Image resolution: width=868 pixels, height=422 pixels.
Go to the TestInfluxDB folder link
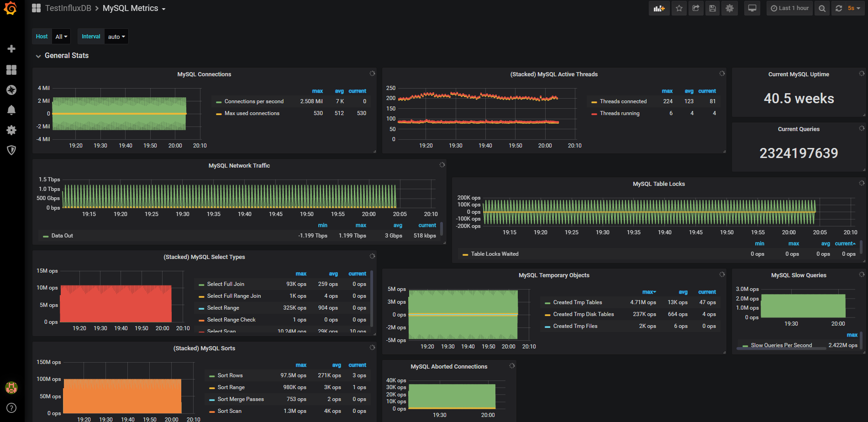click(68, 8)
